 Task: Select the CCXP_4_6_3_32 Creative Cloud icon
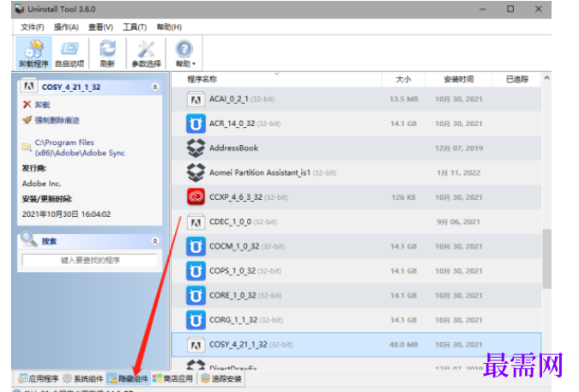(196, 197)
